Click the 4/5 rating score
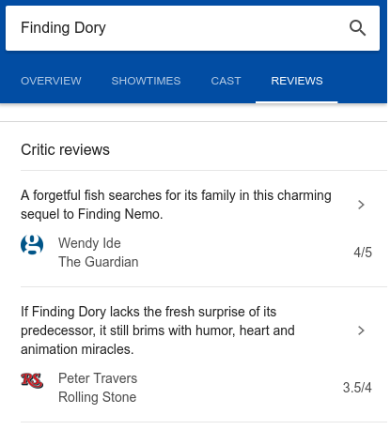The height and width of the screenshot is (426, 391). click(363, 253)
